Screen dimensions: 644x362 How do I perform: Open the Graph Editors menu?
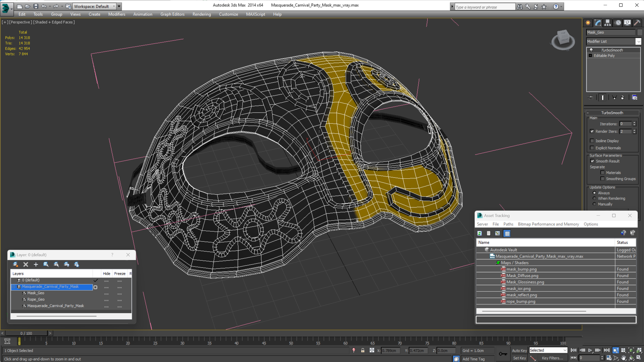click(x=172, y=14)
